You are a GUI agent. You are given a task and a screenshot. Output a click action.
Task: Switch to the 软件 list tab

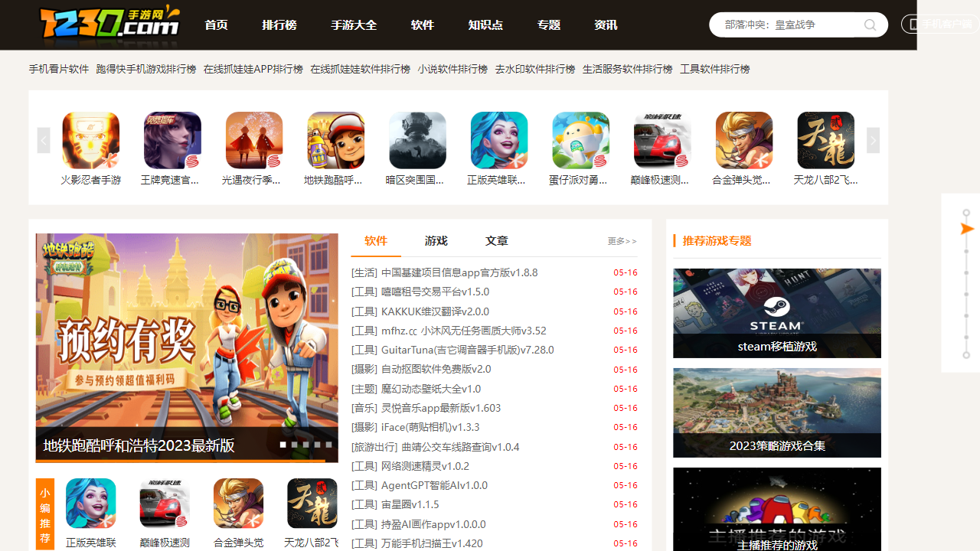pyautogui.click(x=376, y=240)
